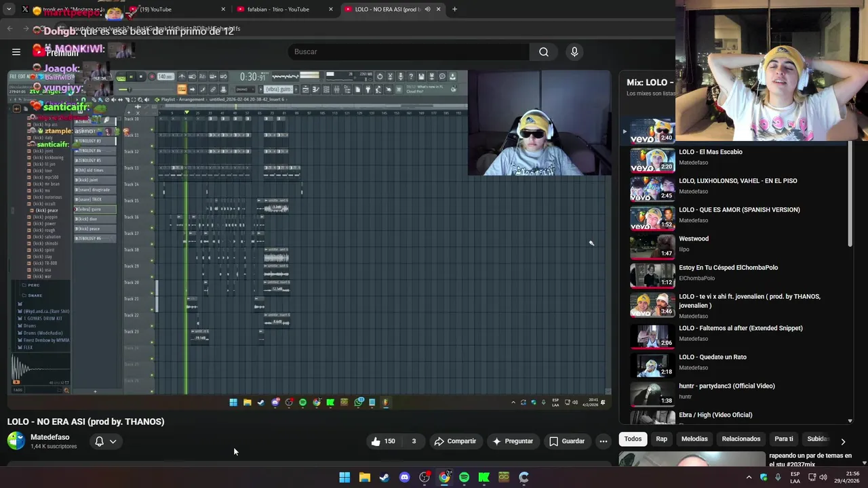Start voice search with microphone icon

tap(574, 52)
